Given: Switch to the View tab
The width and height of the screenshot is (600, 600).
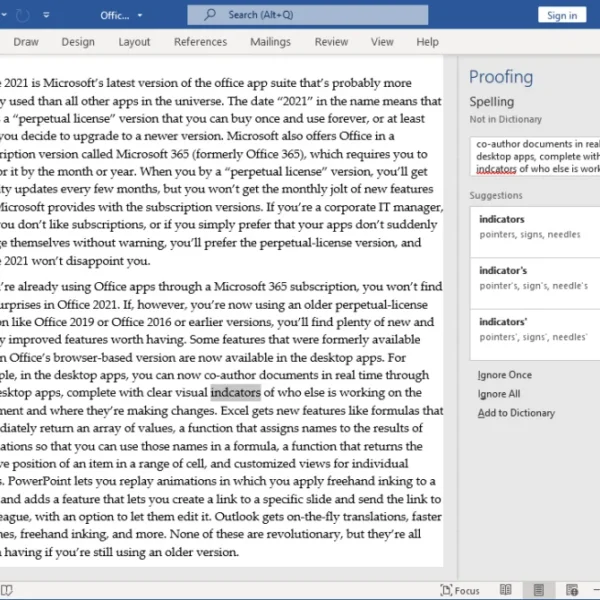Looking at the screenshot, I should click(x=382, y=42).
